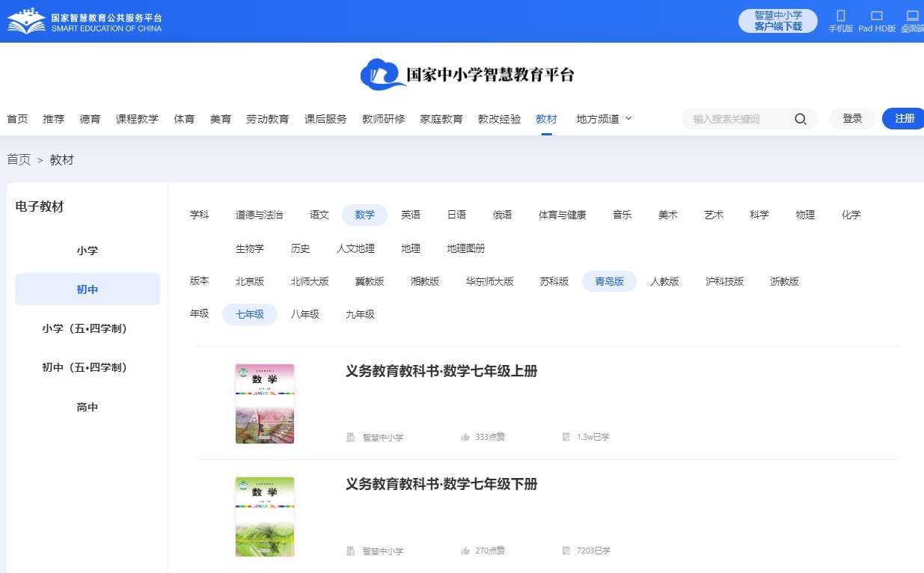The image size is (924, 573).
Task: Open the 推荐 nav item
Action: pyautogui.click(x=54, y=119)
